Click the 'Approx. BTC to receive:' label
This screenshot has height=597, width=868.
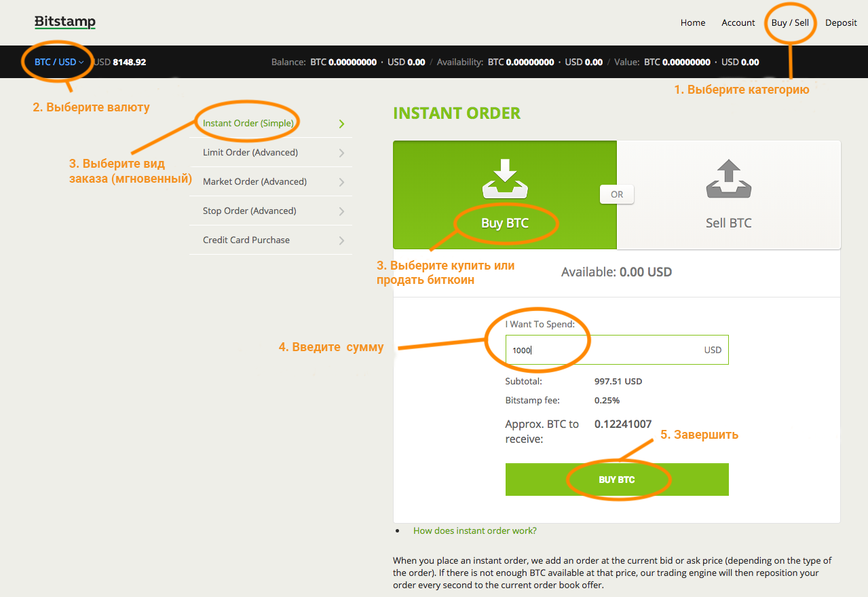[542, 432]
